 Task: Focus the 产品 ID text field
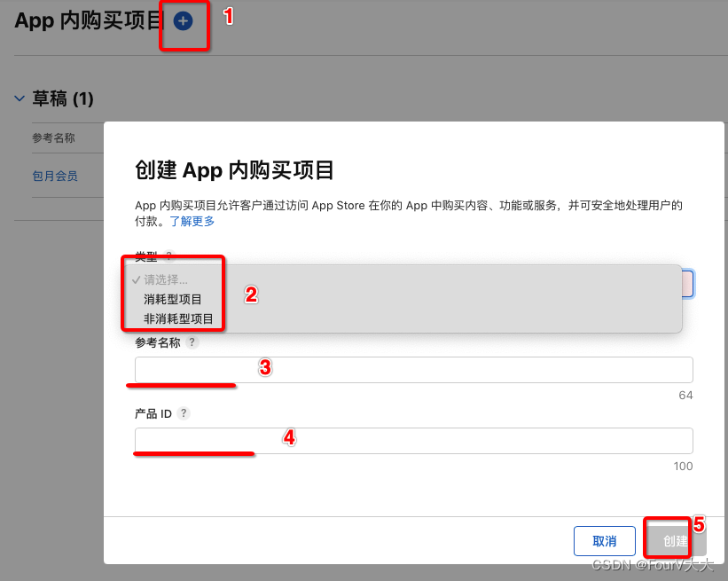click(414, 441)
